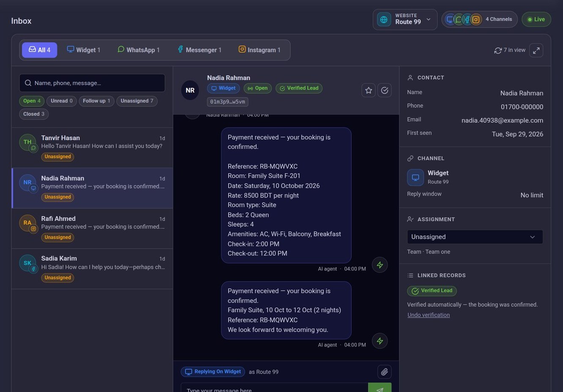Toggle the Open filter chip
Image resolution: width=563 pixels, height=392 pixels.
pos(32,101)
